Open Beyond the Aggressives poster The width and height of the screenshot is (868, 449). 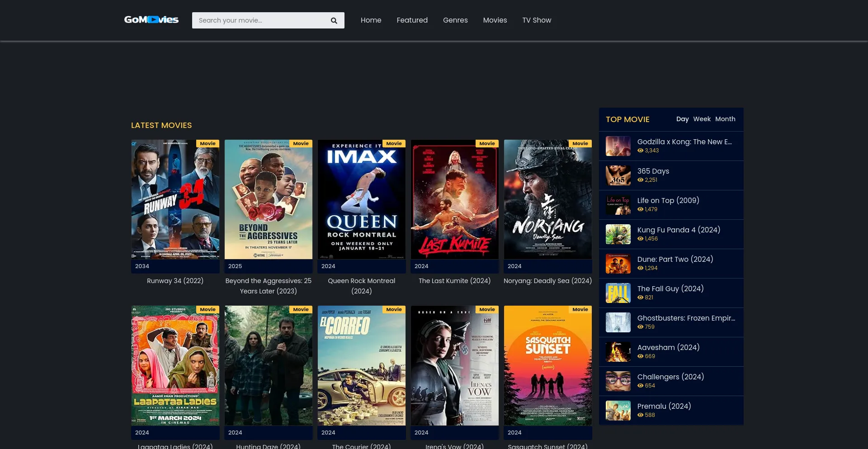coord(269,199)
